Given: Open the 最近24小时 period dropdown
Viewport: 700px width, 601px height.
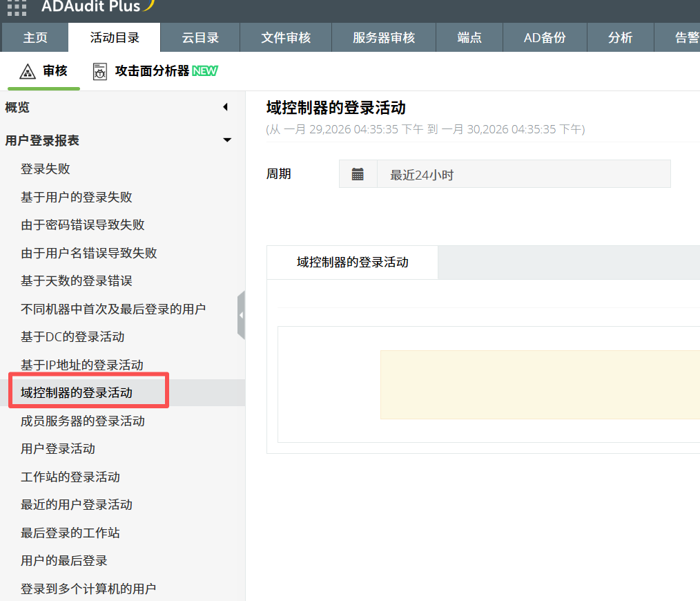Looking at the screenshot, I should [x=523, y=174].
